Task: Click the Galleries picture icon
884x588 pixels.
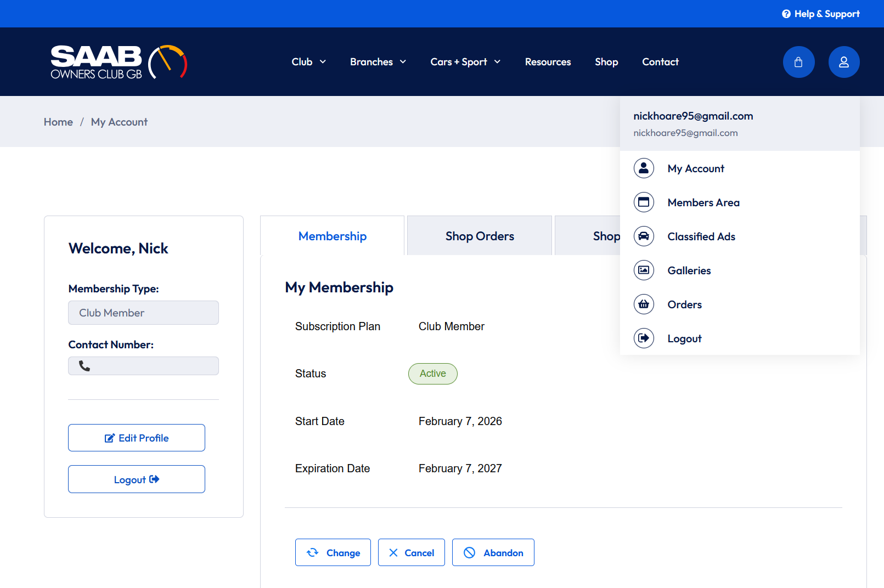Action: click(x=644, y=270)
